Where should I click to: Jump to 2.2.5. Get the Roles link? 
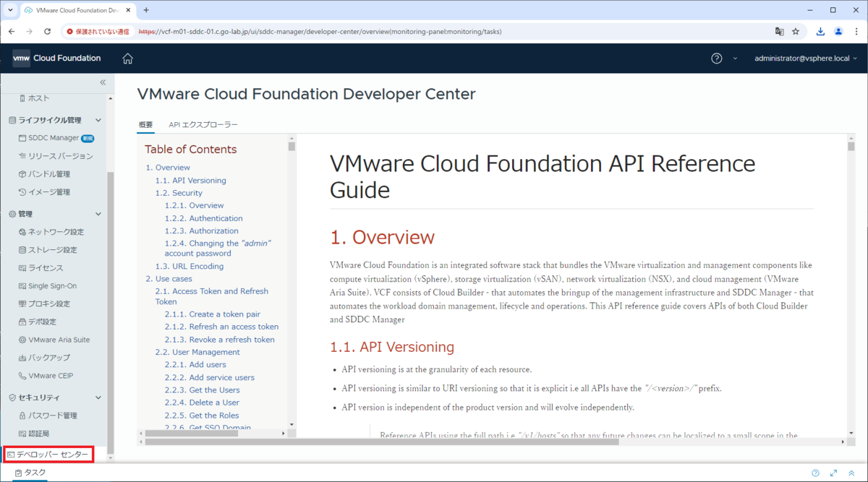pos(201,416)
